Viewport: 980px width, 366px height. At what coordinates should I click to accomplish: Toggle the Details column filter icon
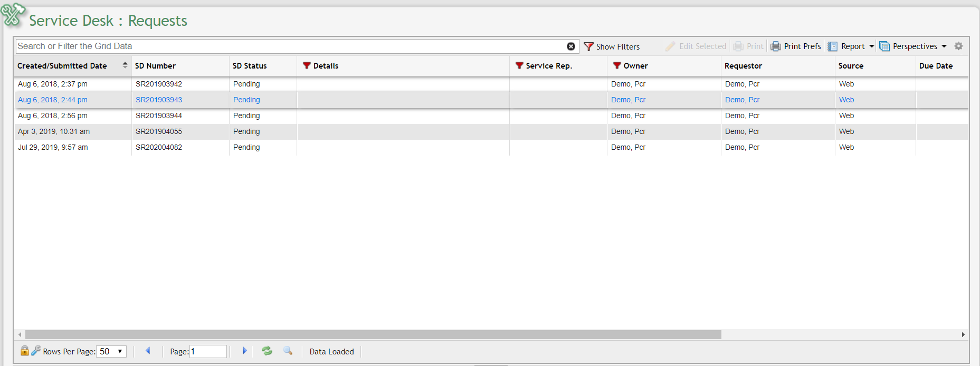tap(307, 66)
